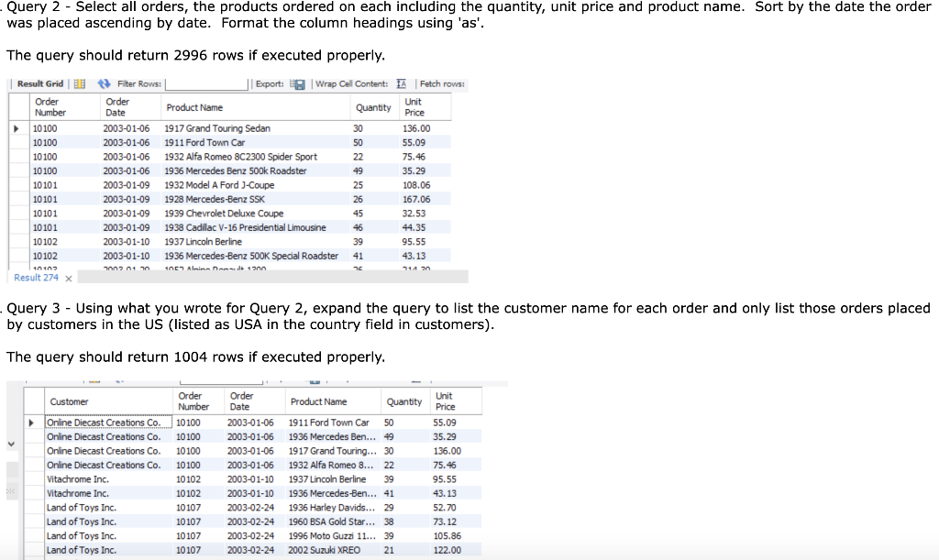Click the row selector arrow beside Online Diecast Creations
The image size is (939, 560).
(32, 422)
